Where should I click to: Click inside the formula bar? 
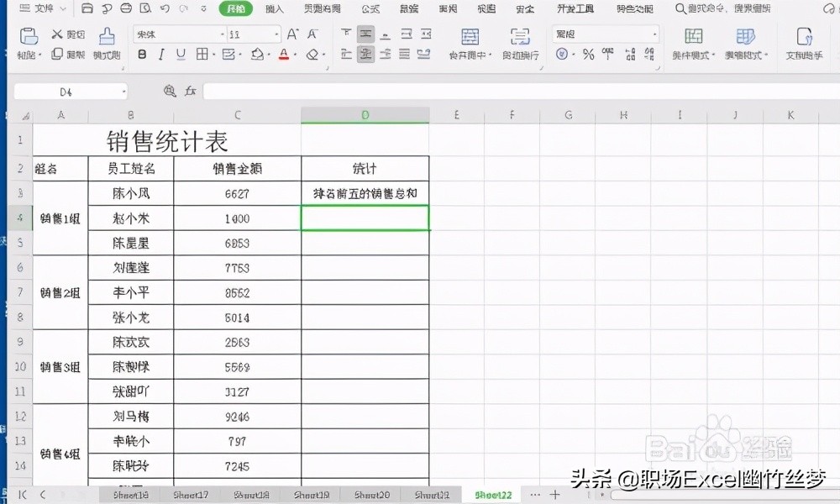click(x=520, y=92)
